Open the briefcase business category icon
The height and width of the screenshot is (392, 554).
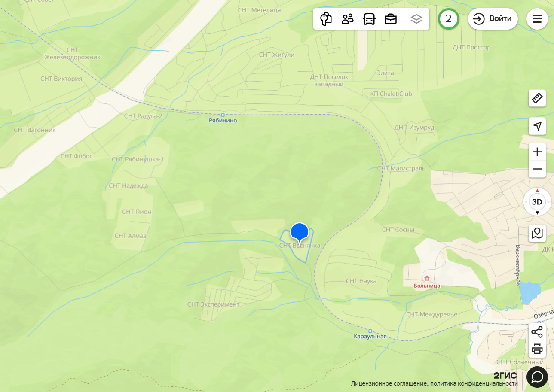(x=391, y=19)
